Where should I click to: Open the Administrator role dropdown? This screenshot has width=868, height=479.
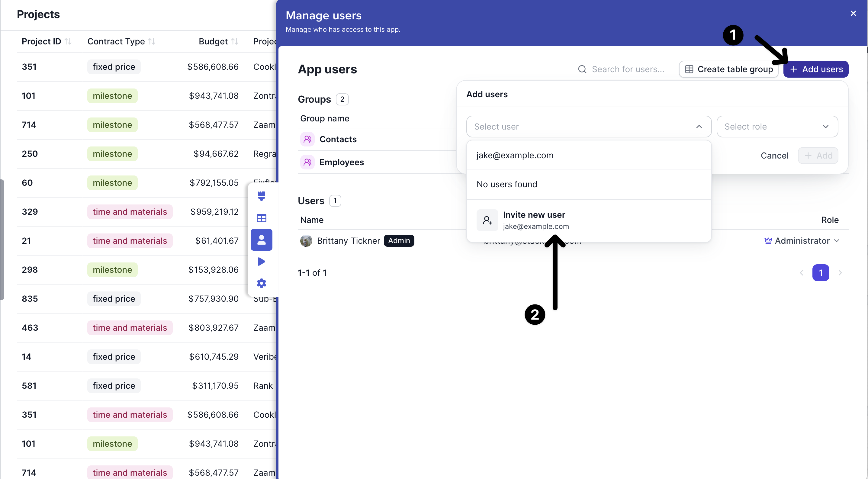pos(802,240)
